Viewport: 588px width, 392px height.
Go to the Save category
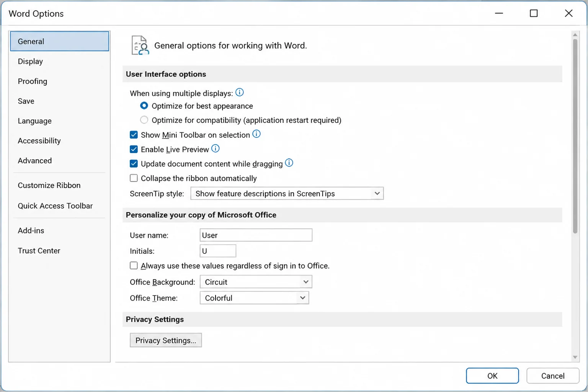59,101
